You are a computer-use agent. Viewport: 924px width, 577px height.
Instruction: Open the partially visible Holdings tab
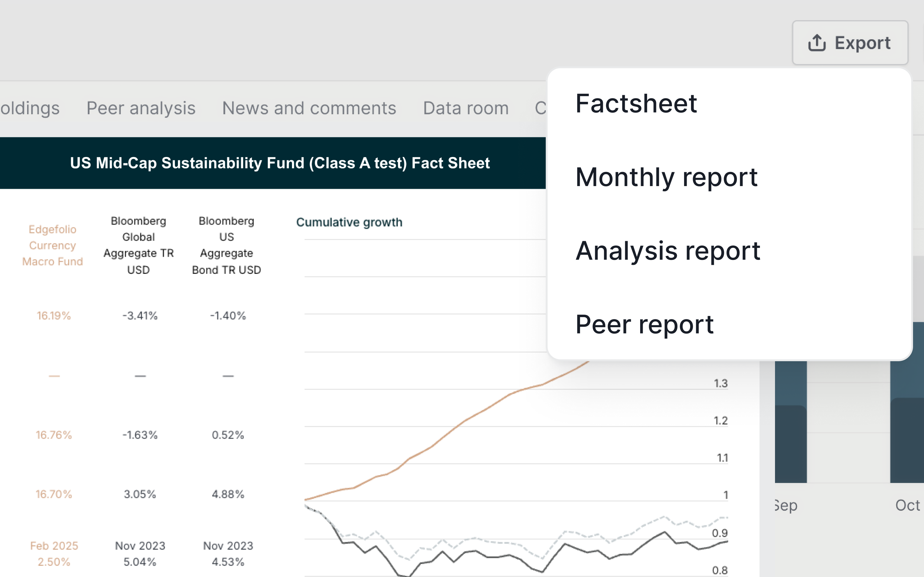[30, 108]
